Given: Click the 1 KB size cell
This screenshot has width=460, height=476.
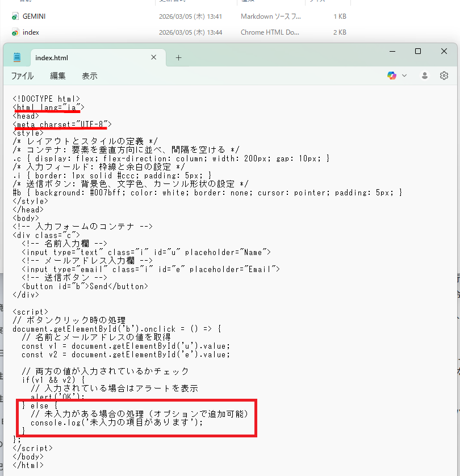Looking at the screenshot, I should [340, 16].
